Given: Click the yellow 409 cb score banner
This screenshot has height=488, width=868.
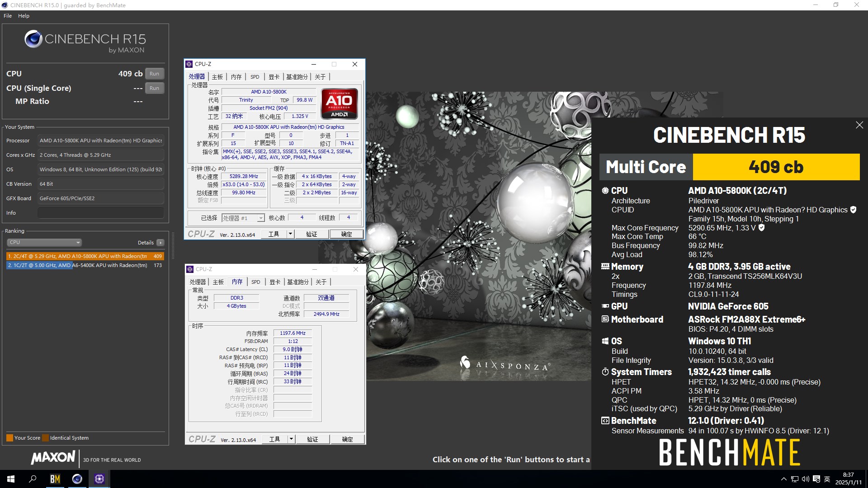Looking at the screenshot, I should click(x=776, y=167).
